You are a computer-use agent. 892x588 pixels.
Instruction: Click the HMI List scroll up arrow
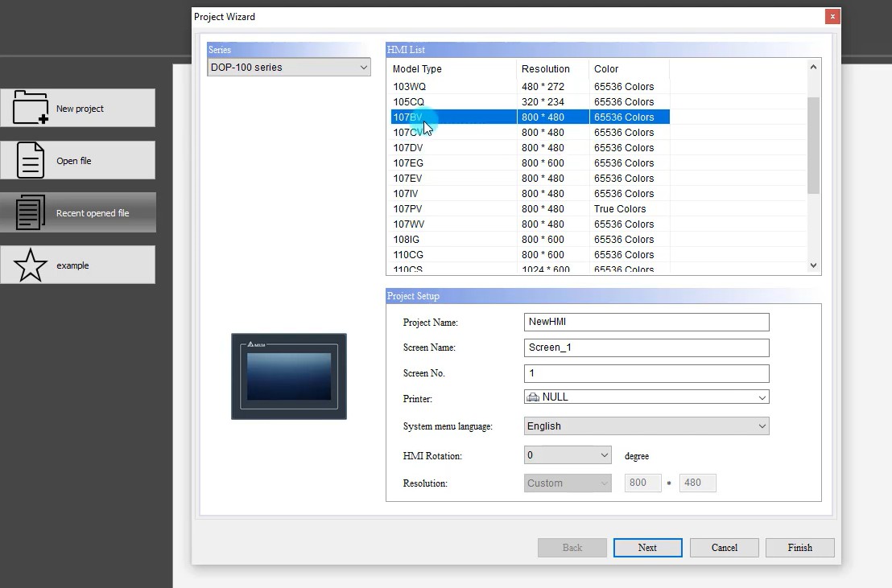[813, 67]
